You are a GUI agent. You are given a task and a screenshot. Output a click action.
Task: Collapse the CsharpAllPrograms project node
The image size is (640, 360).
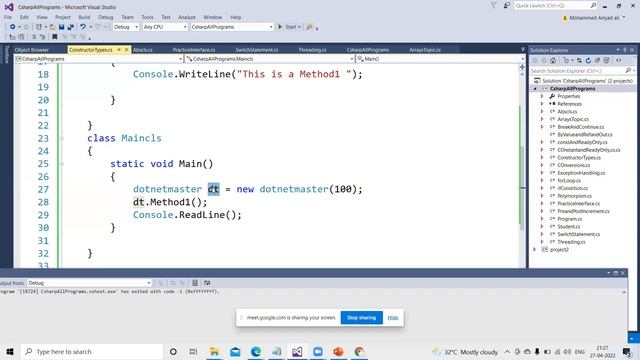[535, 89]
